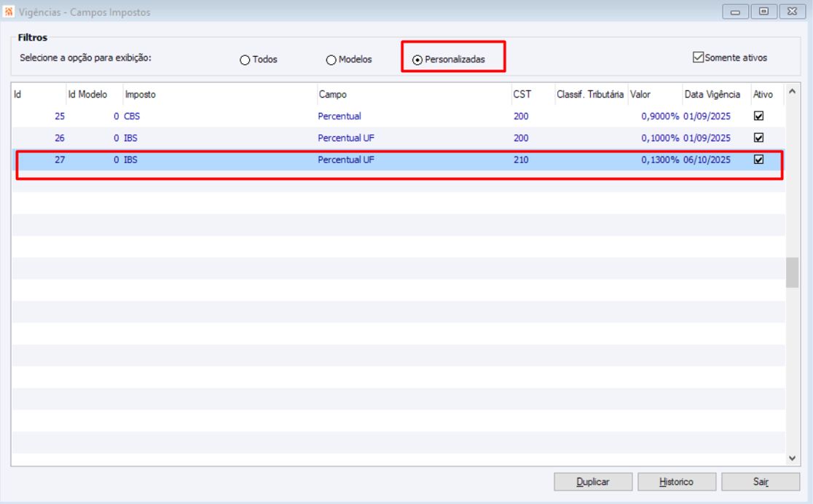Image resolution: width=813 pixels, height=504 pixels.
Task: Close the Vigências window
Action: coord(793,12)
